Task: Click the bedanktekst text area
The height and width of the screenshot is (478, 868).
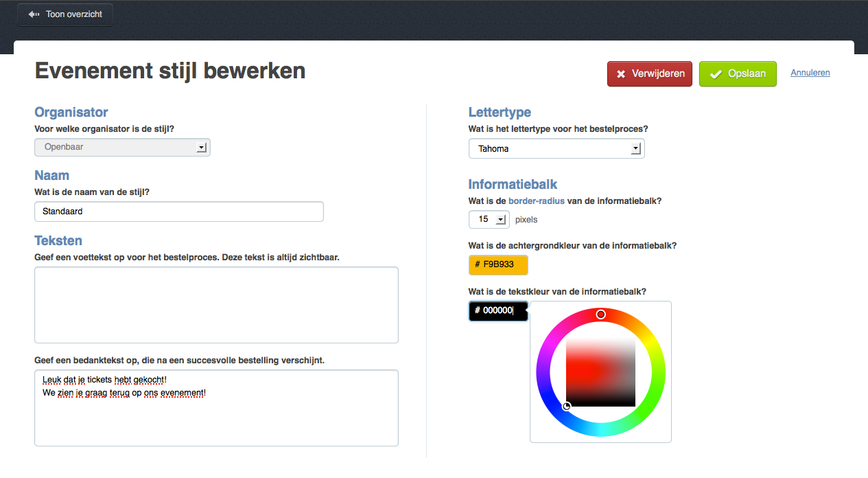Action: click(x=216, y=408)
